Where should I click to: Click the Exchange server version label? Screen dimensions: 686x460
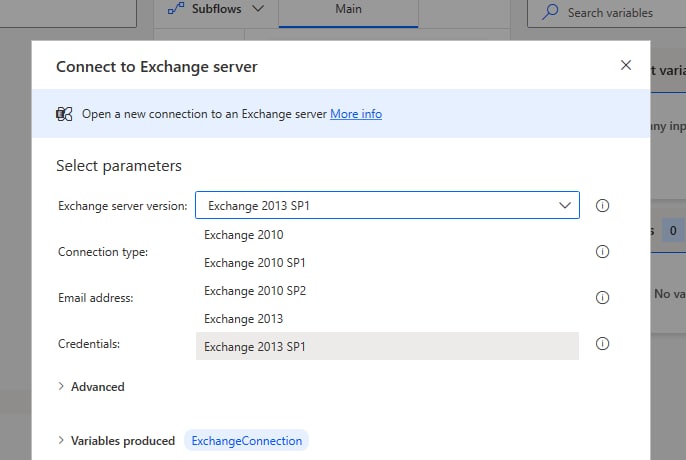pos(122,206)
